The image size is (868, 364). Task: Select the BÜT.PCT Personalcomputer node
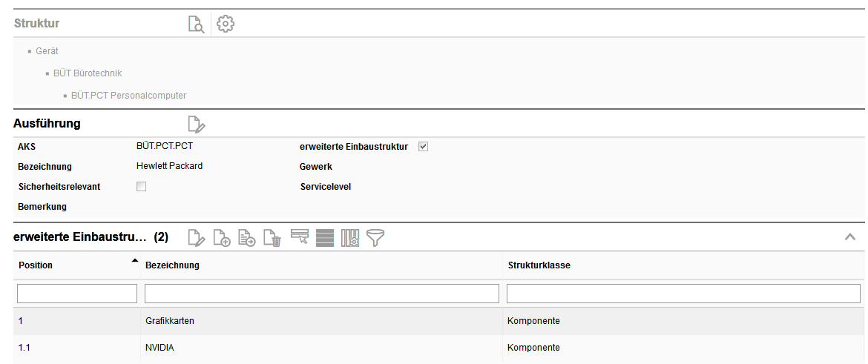tap(128, 96)
